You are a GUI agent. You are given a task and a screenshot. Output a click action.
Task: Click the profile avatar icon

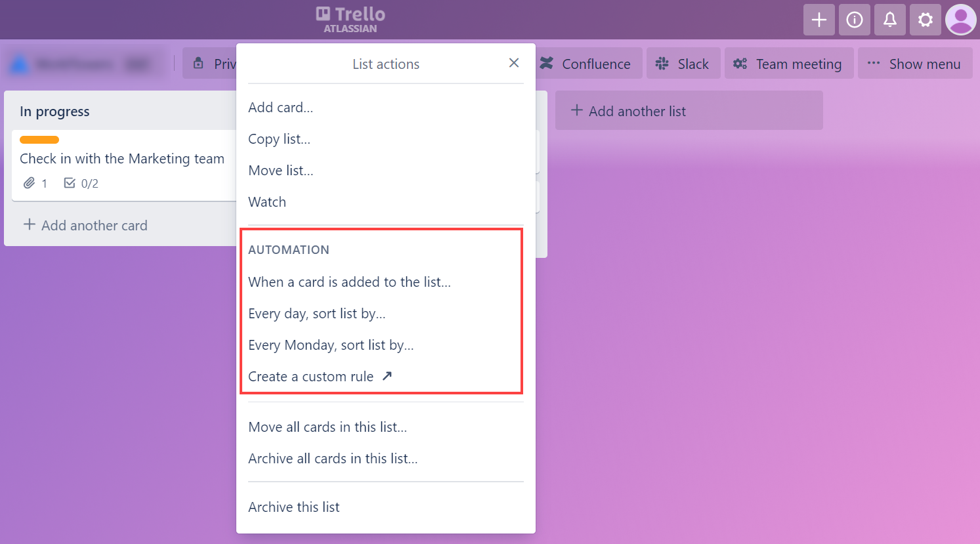point(960,20)
